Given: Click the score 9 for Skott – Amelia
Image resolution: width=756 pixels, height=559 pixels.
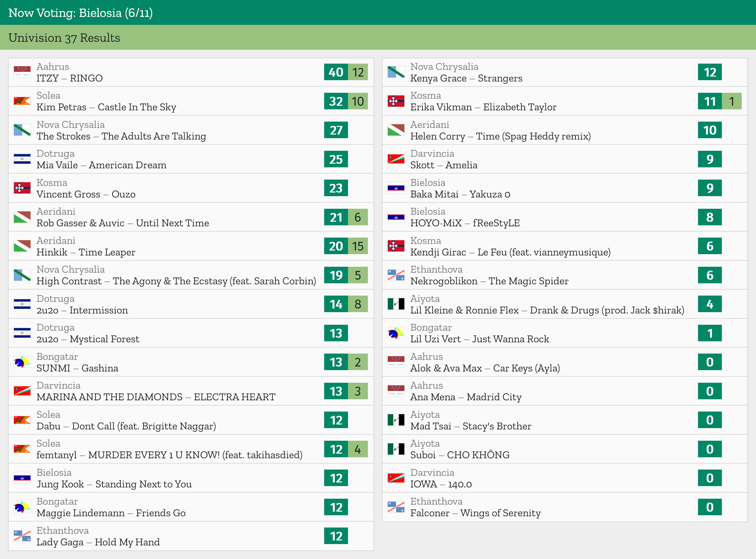Looking at the screenshot, I should tap(710, 159).
